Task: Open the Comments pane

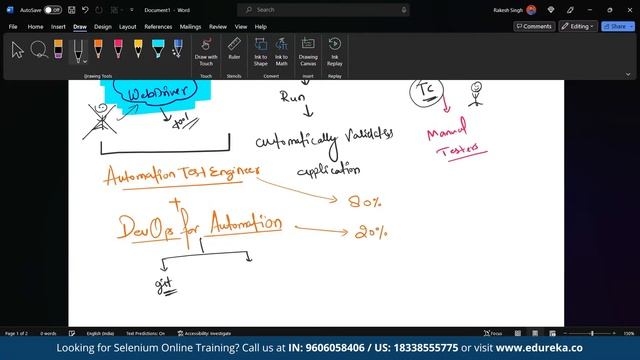Action: 534,26
